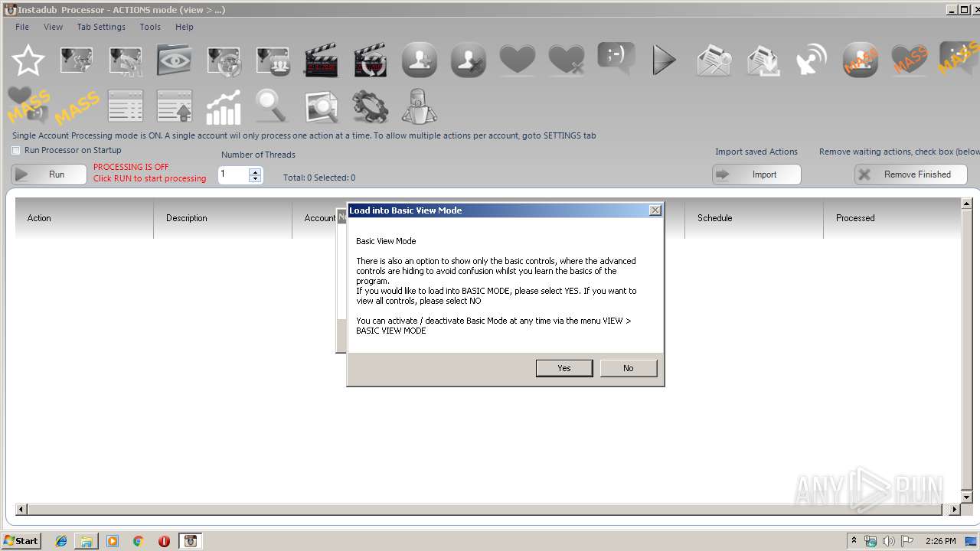Click the horizontal scrollbar left arrow

click(x=21, y=509)
